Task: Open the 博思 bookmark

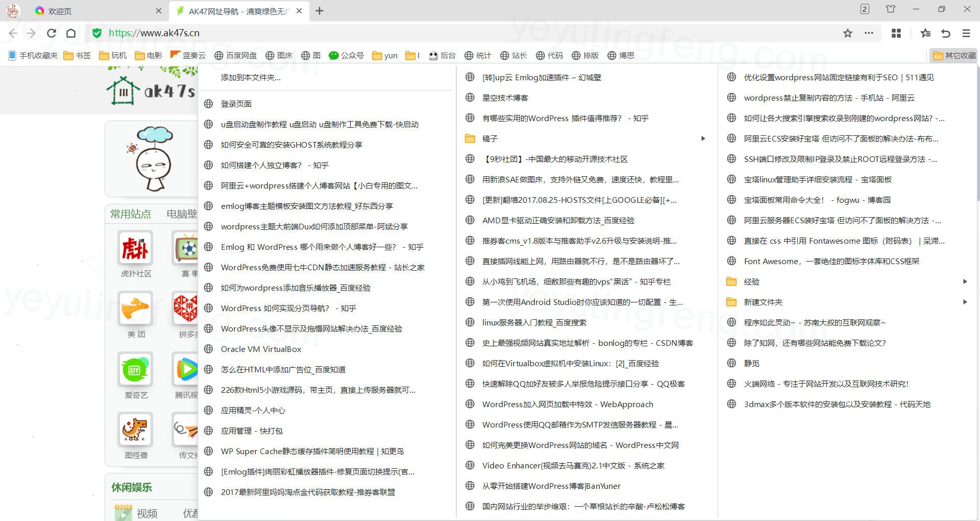Action: click(621, 55)
